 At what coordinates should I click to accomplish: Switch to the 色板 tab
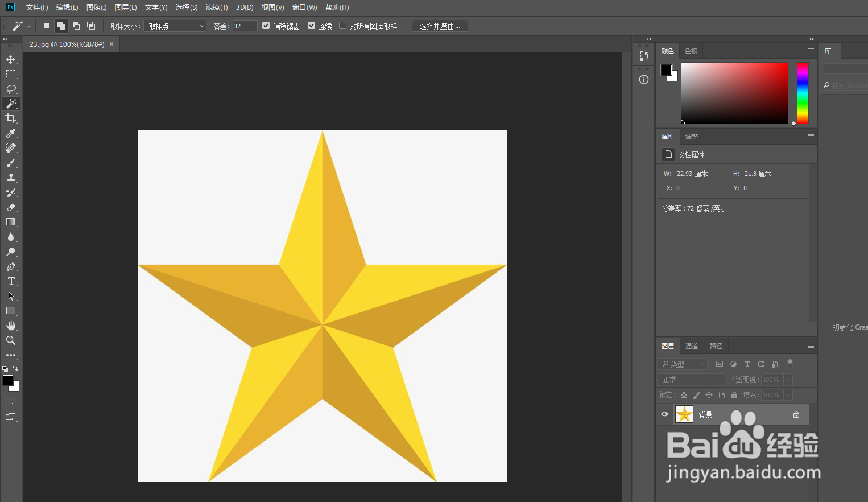pos(691,51)
